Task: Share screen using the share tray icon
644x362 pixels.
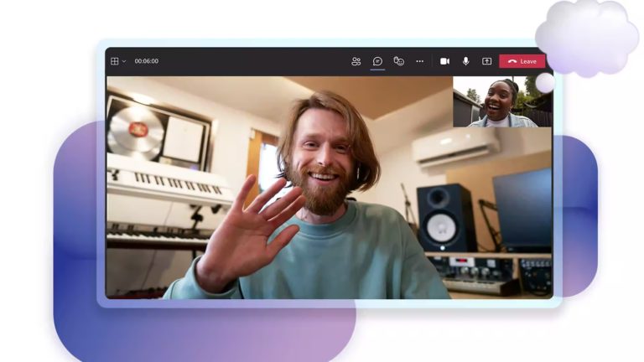Action: 486,61
